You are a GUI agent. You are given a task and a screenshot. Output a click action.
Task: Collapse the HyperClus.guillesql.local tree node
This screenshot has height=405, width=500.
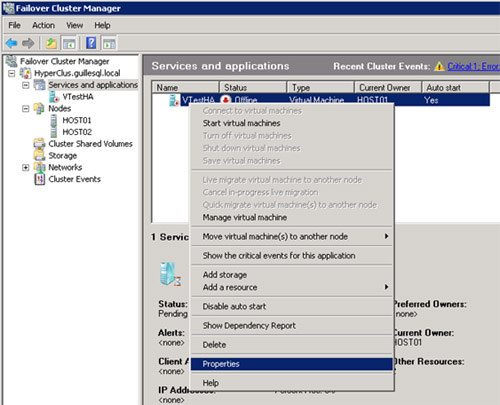pos(12,73)
